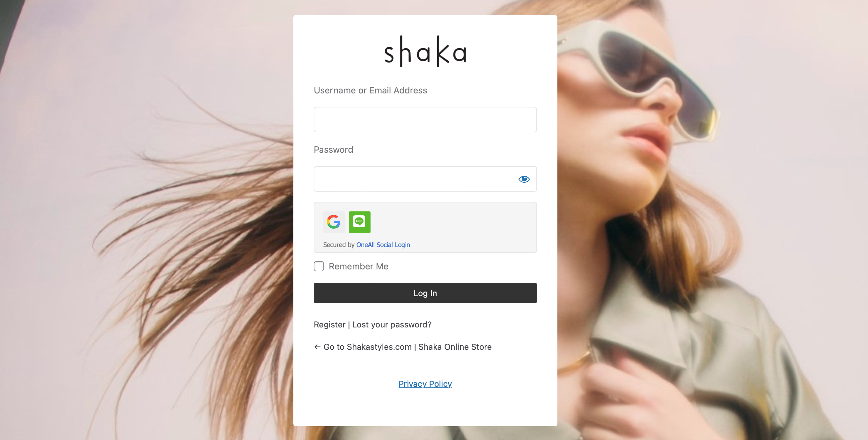Click the back arrow before Go to Shakastyles.com

point(317,347)
